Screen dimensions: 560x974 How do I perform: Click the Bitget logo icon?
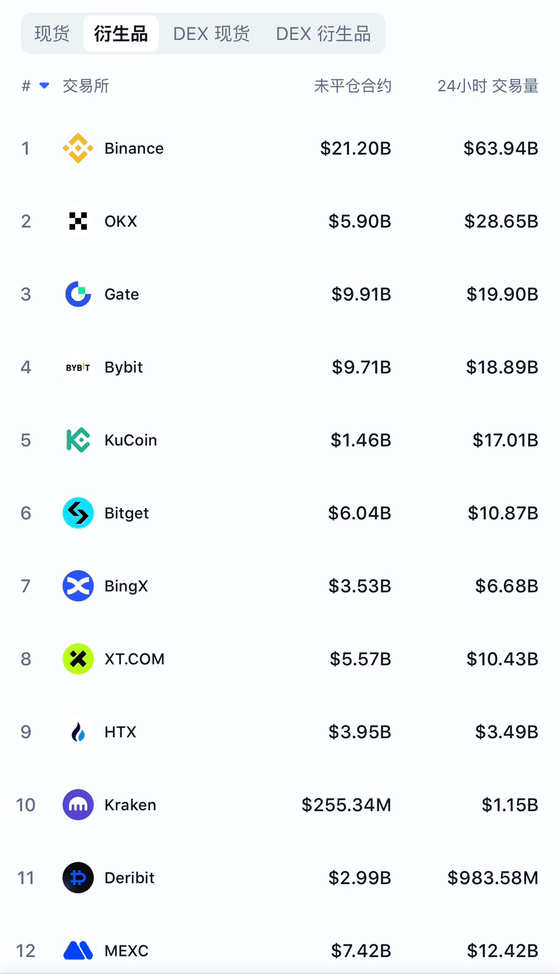(78, 513)
